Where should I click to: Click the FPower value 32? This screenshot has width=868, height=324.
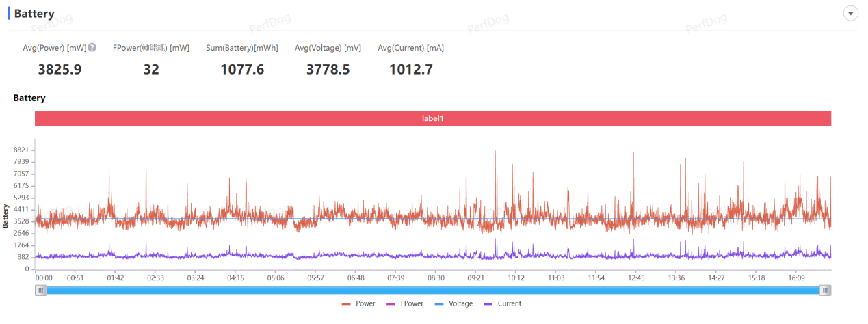151,69
